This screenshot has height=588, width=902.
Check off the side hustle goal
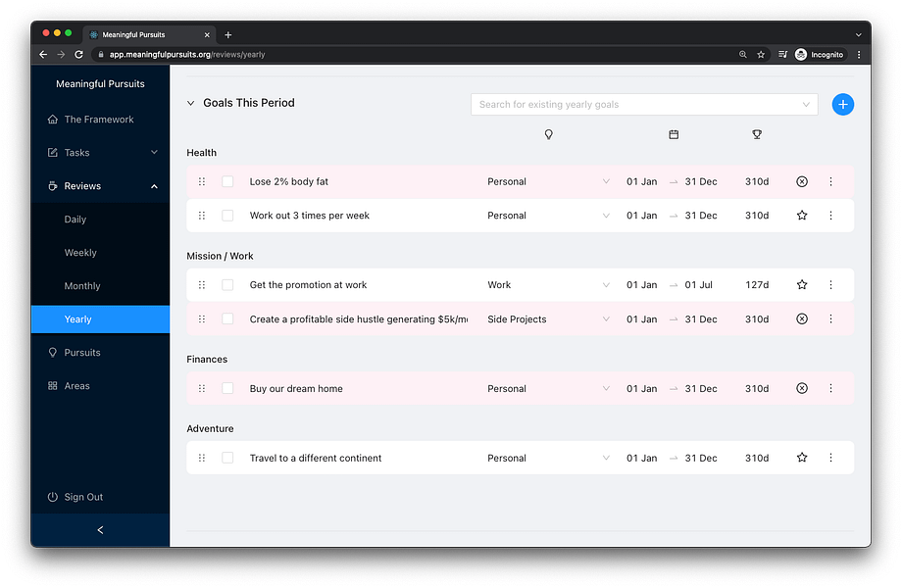227,319
